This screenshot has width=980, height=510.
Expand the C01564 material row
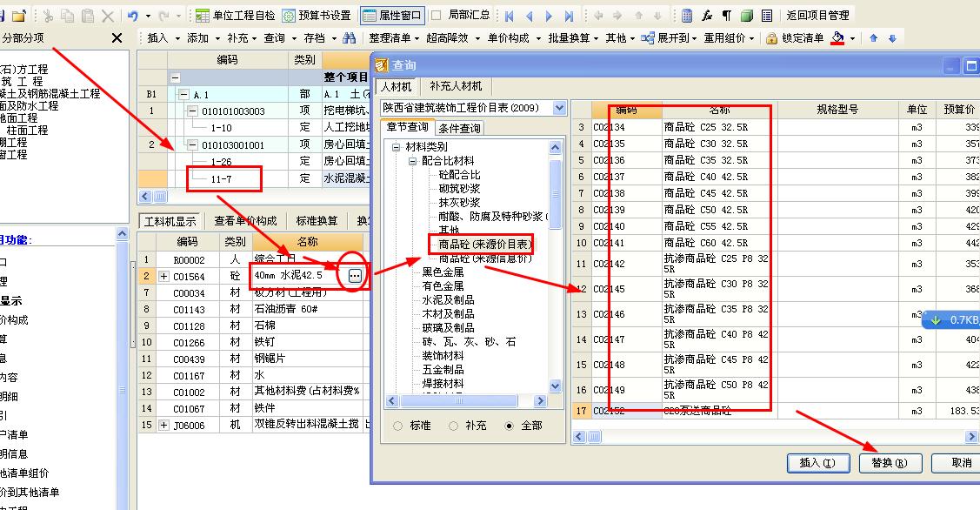click(x=163, y=276)
